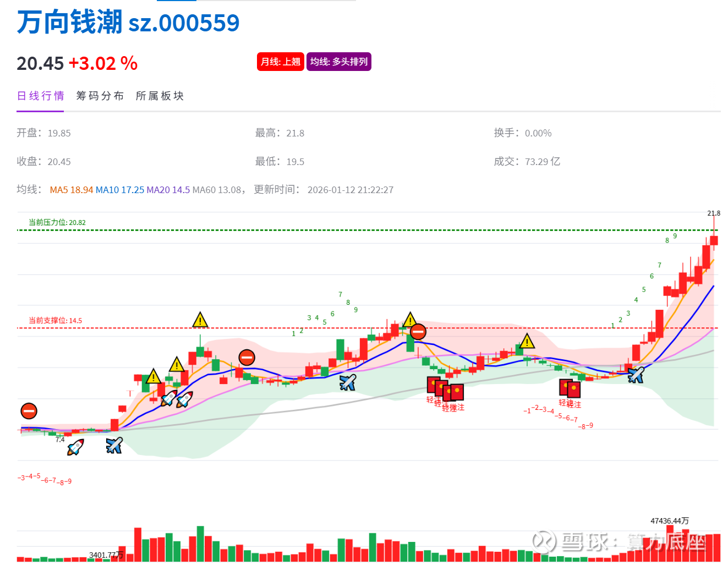Select the second warning triangle from the left
The height and width of the screenshot is (565, 728).
coord(177,364)
